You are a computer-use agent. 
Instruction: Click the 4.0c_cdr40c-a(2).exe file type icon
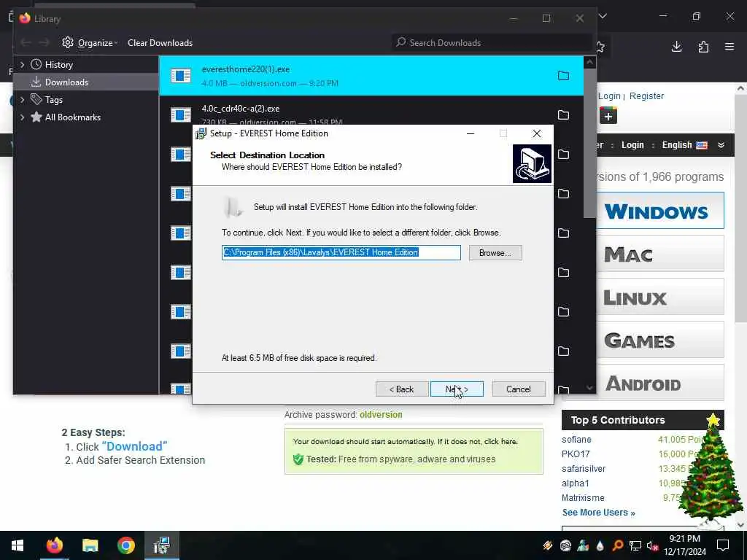181,114
